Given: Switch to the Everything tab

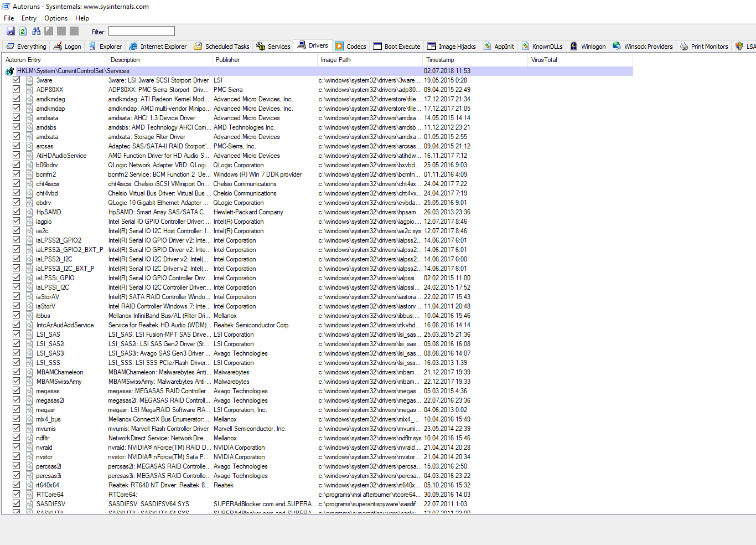Looking at the screenshot, I should (x=27, y=47).
